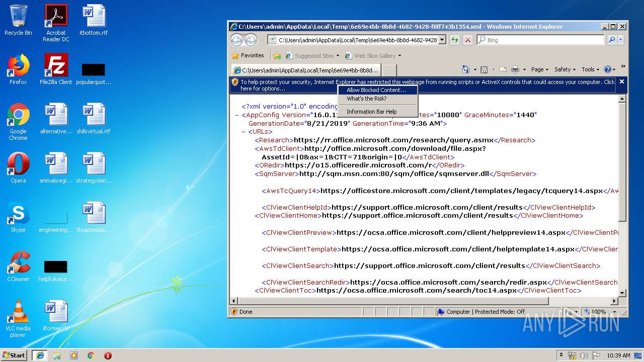The image size is (644, 362).
Task: Open Windows Explorer from taskbar
Action: (57, 355)
